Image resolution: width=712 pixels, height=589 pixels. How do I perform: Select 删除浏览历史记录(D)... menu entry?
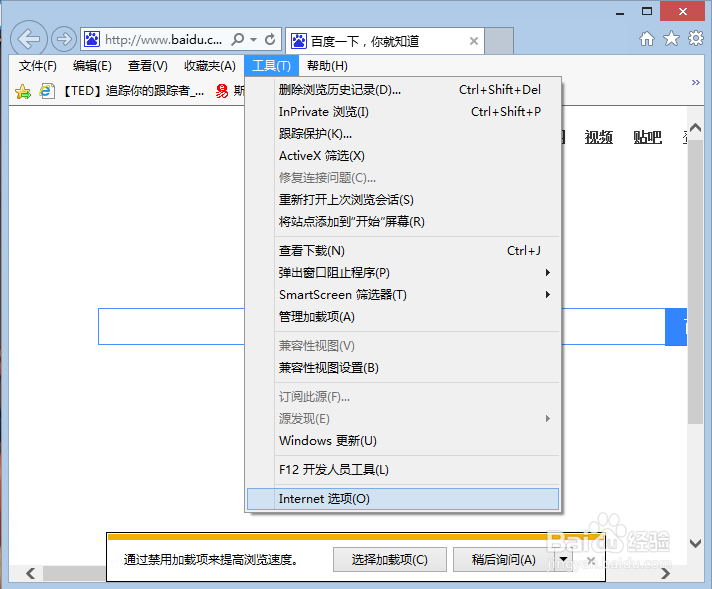tap(403, 90)
